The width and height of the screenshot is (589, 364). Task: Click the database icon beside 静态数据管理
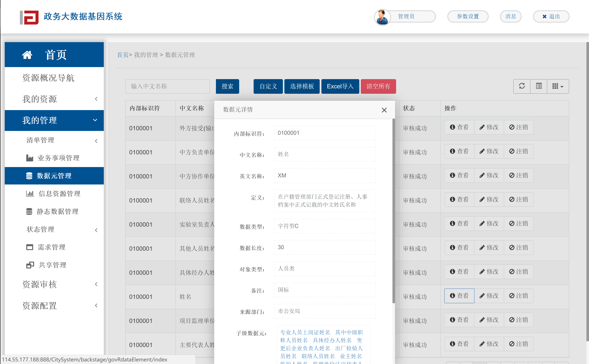pos(29,211)
